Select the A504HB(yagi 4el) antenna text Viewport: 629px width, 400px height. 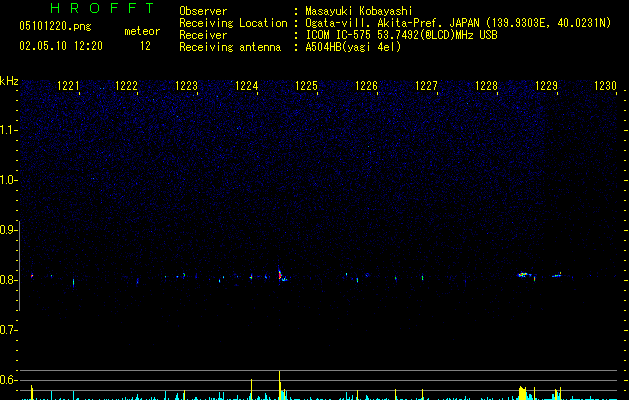(x=353, y=47)
